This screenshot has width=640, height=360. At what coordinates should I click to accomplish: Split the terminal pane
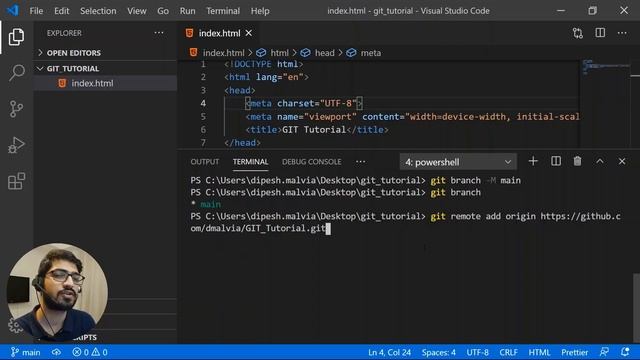click(x=556, y=161)
